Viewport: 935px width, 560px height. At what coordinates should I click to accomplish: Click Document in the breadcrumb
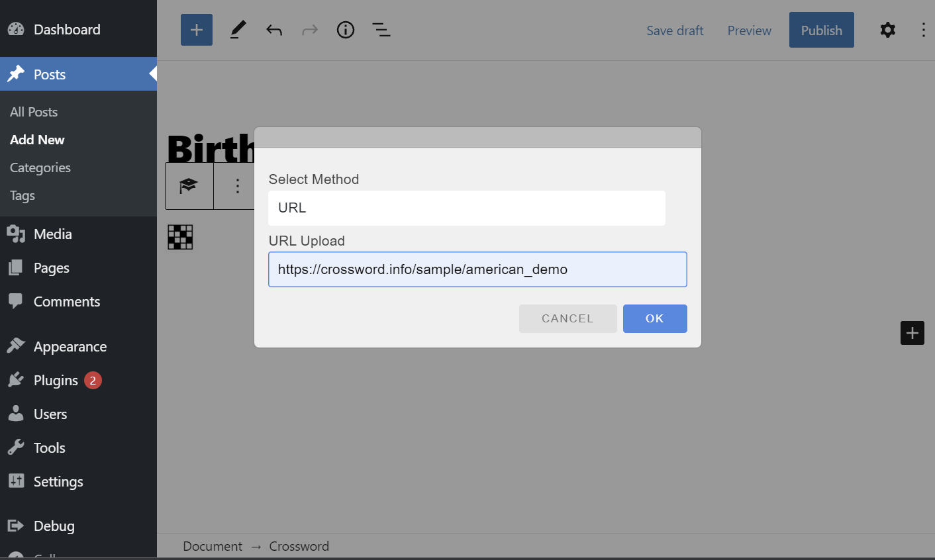(x=213, y=546)
